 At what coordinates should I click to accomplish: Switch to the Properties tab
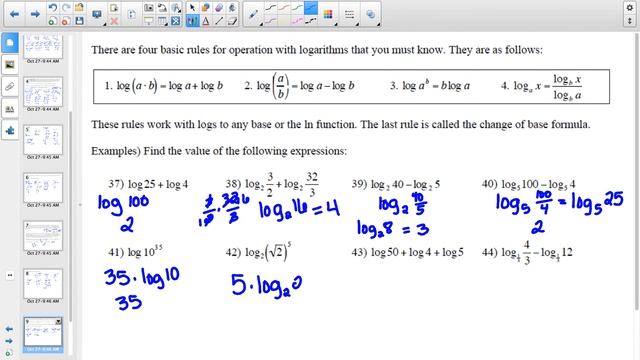[10, 109]
